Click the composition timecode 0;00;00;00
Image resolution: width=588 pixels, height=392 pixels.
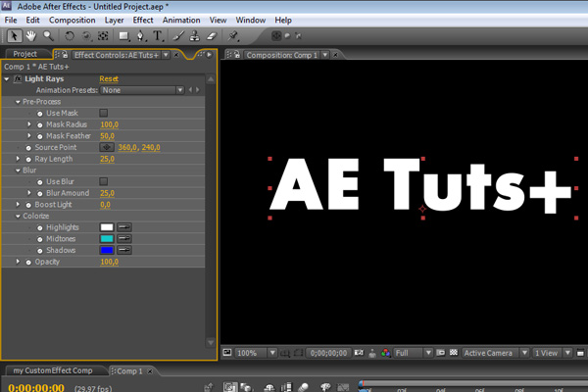tap(328, 353)
